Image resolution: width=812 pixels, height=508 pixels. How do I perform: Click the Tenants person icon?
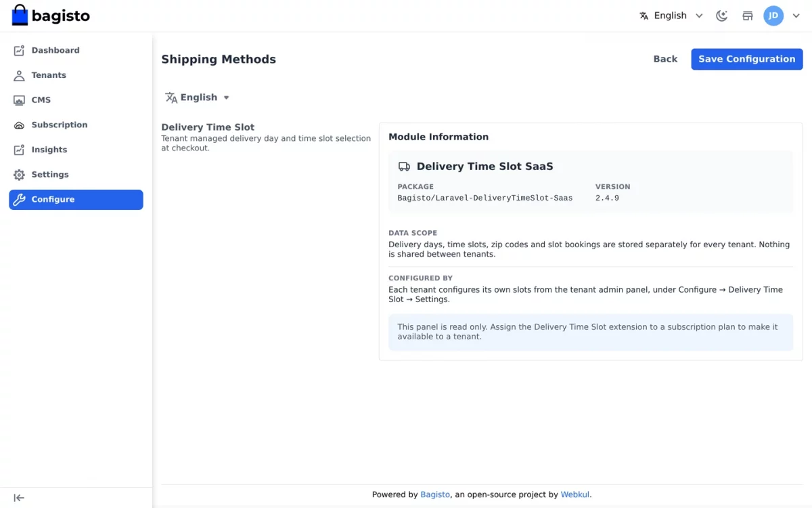[19, 75]
